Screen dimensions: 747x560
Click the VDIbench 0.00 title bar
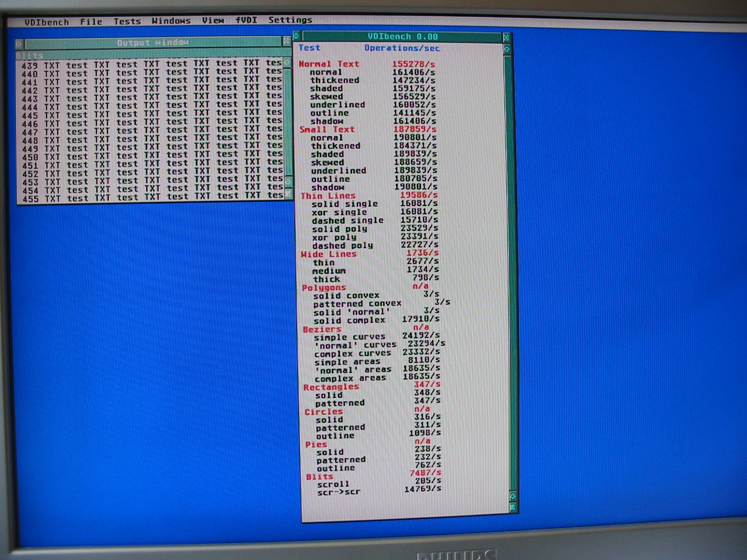pyautogui.click(x=402, y=36)
